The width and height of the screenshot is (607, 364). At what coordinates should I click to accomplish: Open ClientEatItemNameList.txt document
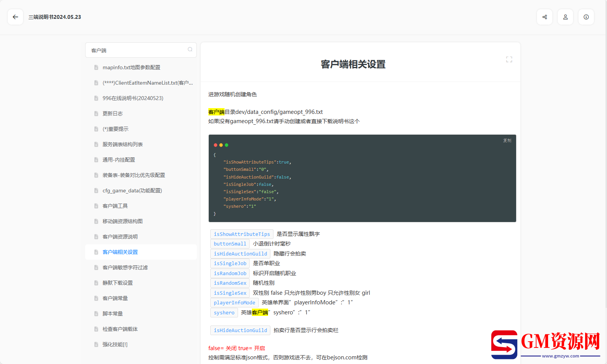(x=141, y=83)
